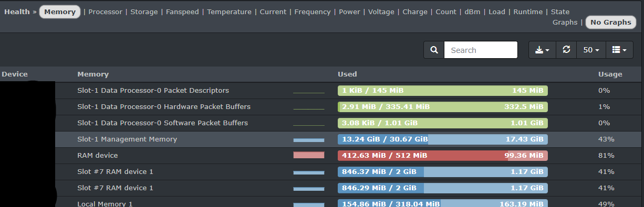
Task: Open the RAM device entry
Action: 98,155
